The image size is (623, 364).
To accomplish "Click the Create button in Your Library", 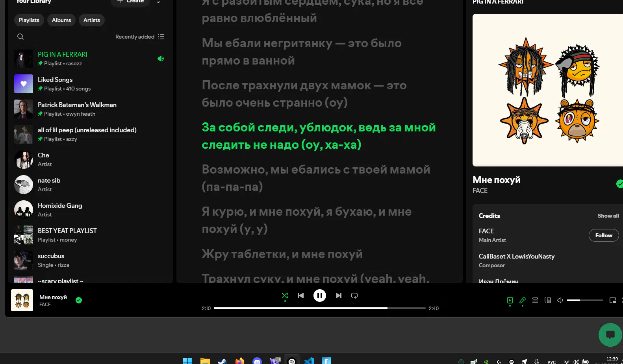I will click(x=130, y=2).
